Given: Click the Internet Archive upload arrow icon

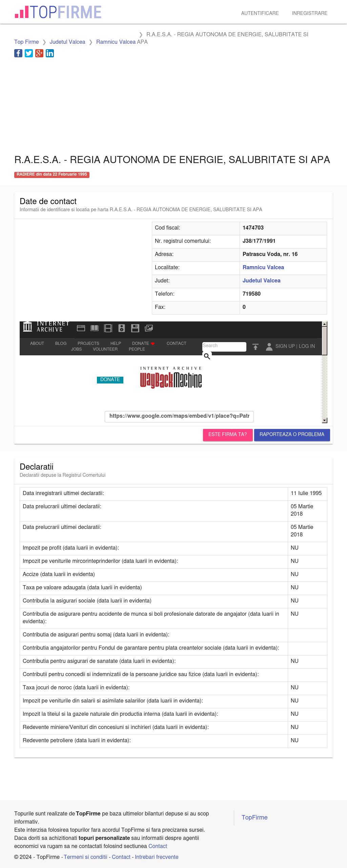Looking at the screenshot, I should (256, 347).
